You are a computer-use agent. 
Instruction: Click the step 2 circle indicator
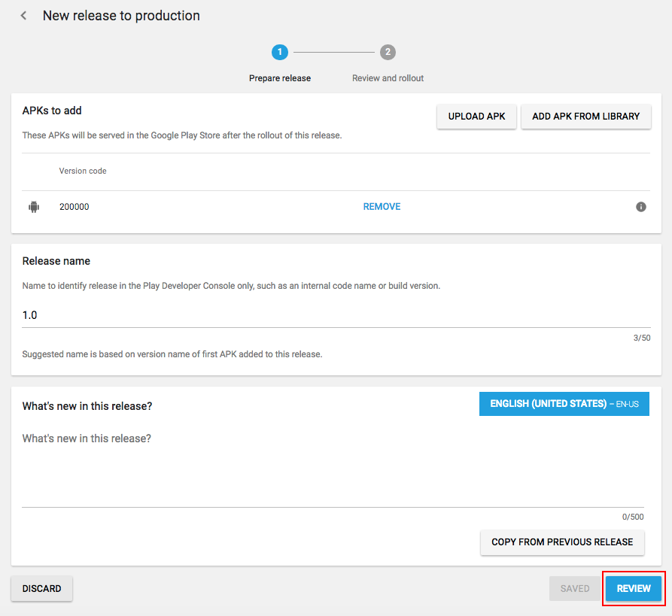(x=388, y=52)
